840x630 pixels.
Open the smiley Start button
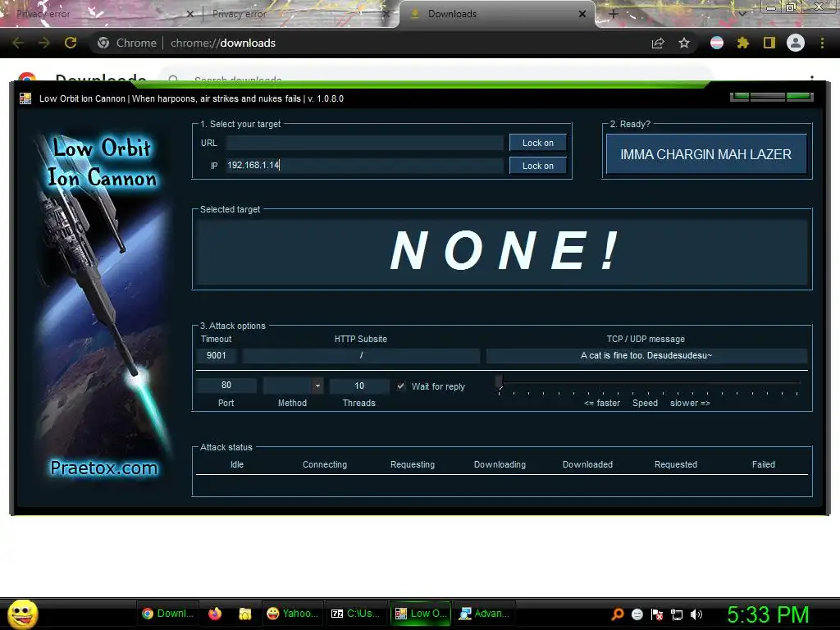22,614
